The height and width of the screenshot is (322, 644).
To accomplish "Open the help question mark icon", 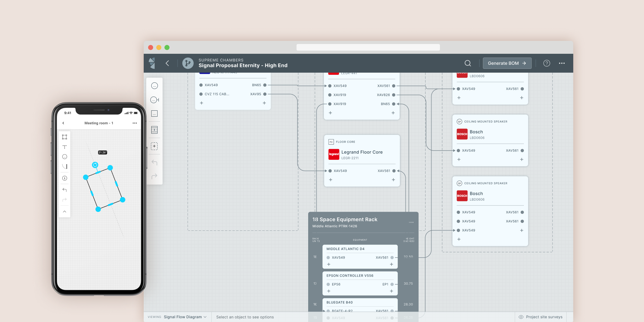I will click(x=547, y=63).
